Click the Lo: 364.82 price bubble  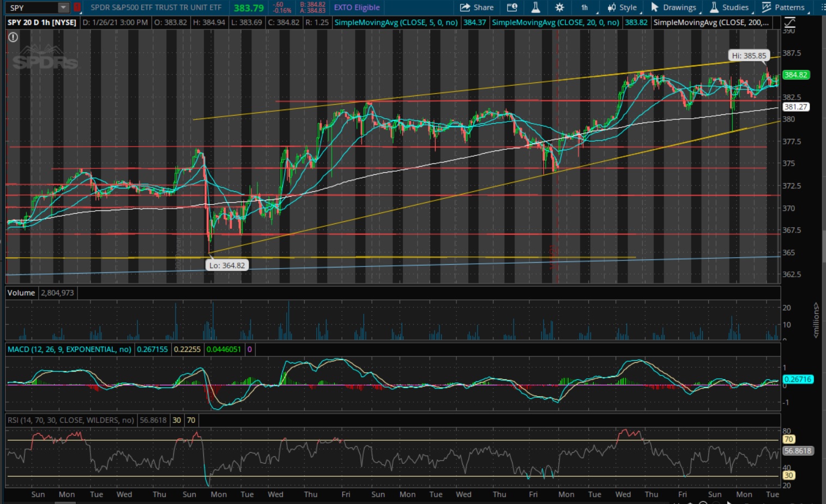click(227, 265)
